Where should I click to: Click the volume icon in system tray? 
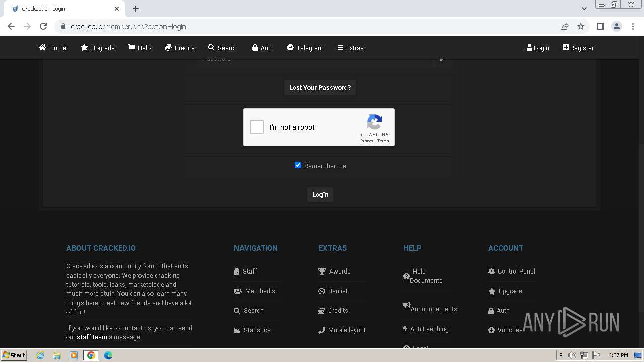[572, 355]
